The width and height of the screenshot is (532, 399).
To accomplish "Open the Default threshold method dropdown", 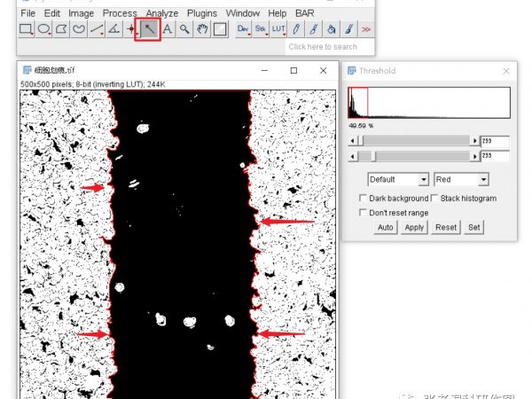I will pos(398,179).
